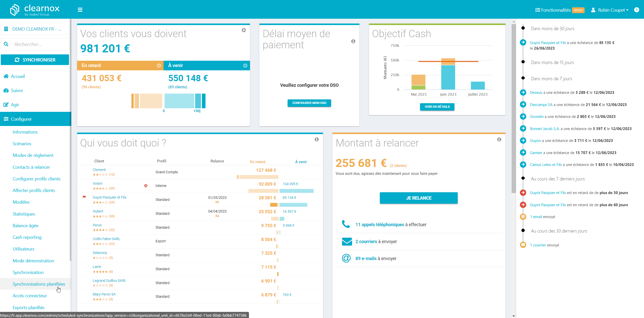Click arrow icon beside Guyon échéance
Screen dimensions: 644x318
(x=523, y=140)
